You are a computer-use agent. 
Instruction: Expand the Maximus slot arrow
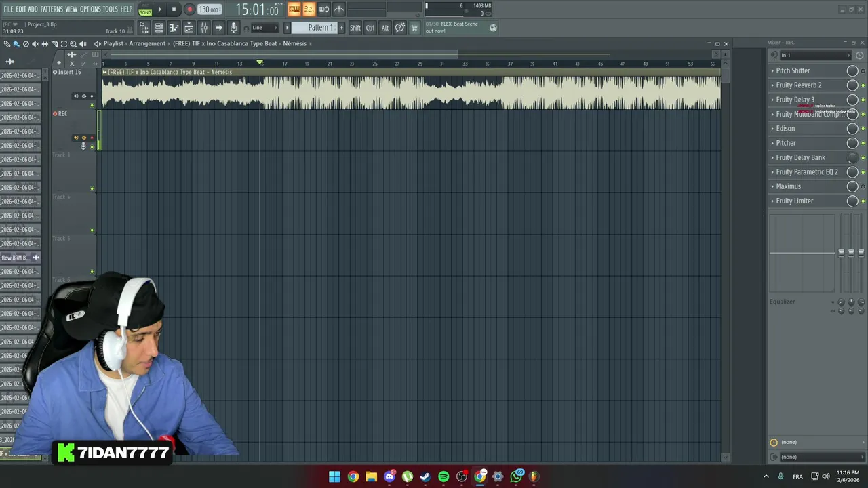click(x=772, y=186)
